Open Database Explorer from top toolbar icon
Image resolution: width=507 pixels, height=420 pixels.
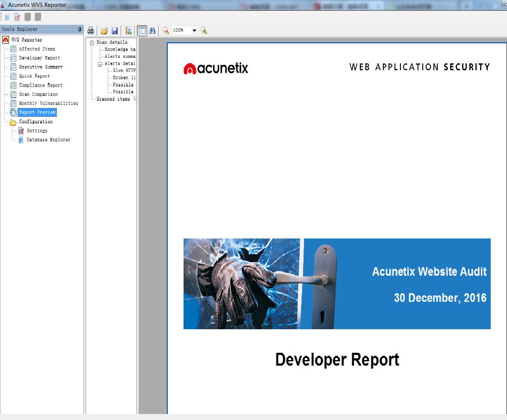7,17
